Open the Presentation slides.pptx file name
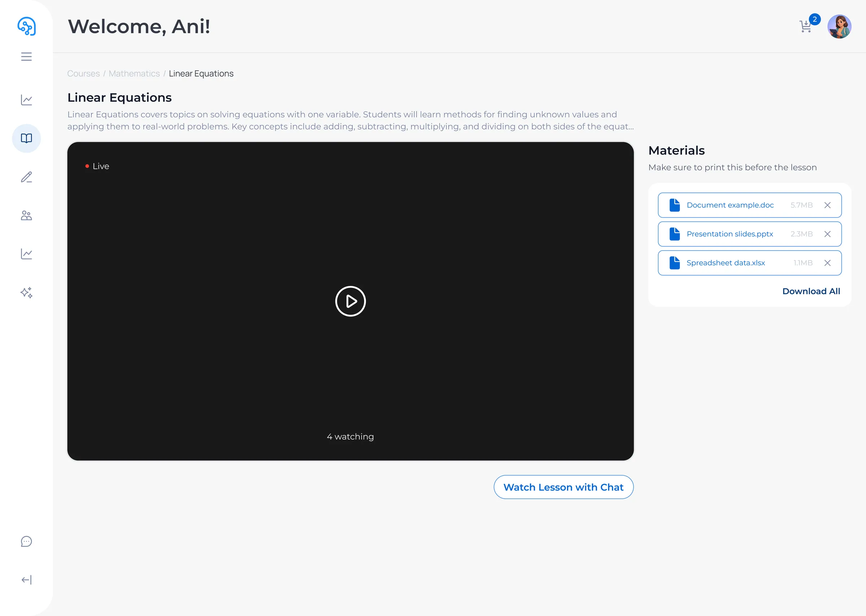866x616 pixels. 730,234
